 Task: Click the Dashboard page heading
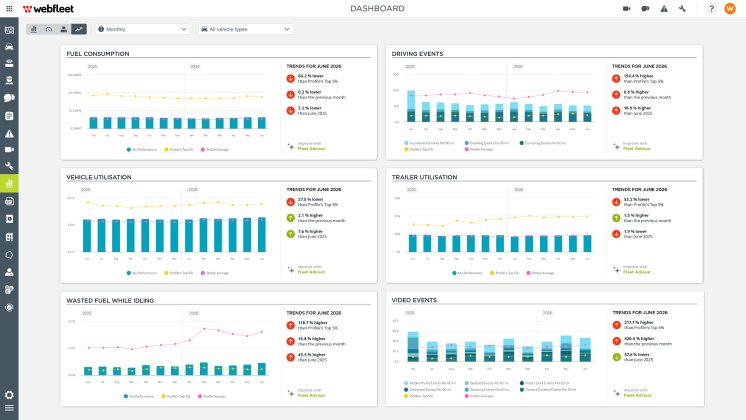click(377, 9)
